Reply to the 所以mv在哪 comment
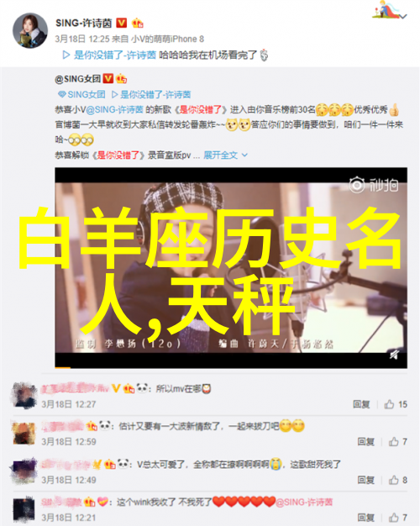 (361, 404)
